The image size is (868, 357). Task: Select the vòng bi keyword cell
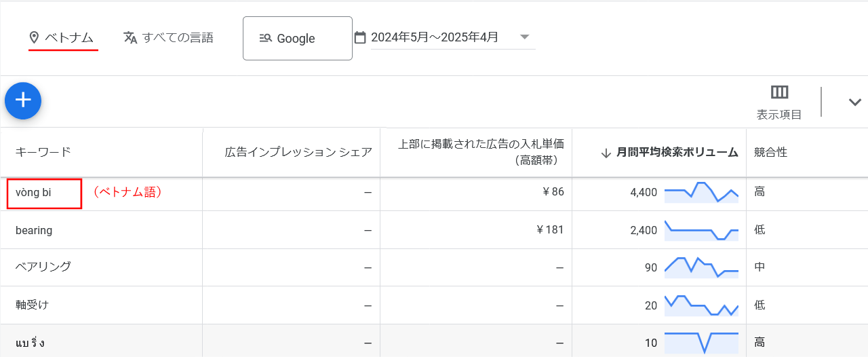click(33, 193)
